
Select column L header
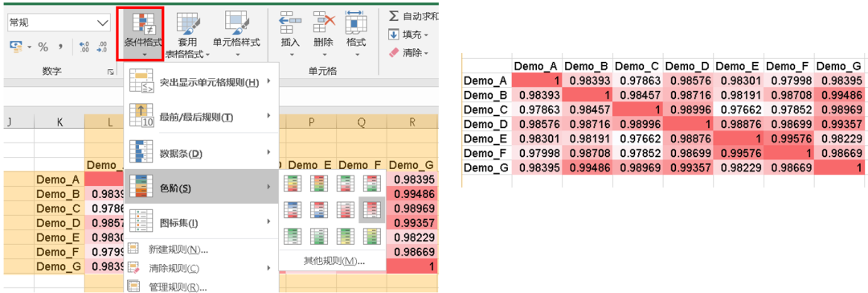point(104,122)
